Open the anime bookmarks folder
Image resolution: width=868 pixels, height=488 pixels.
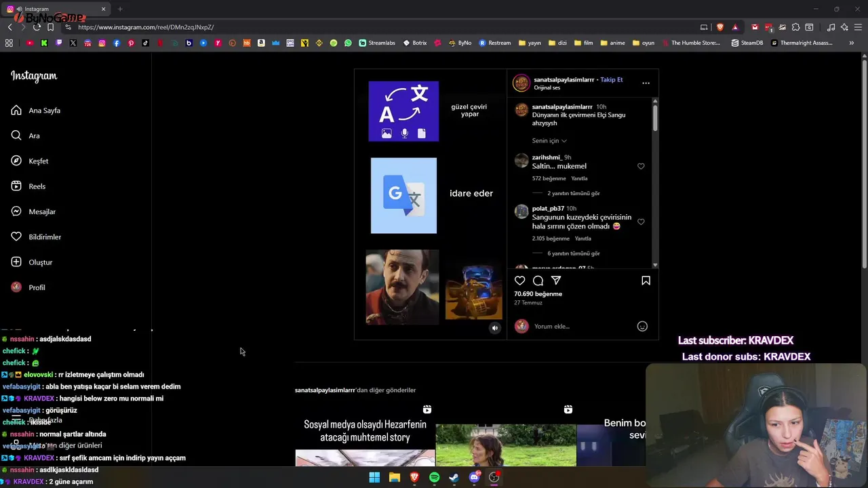point(612,43)
